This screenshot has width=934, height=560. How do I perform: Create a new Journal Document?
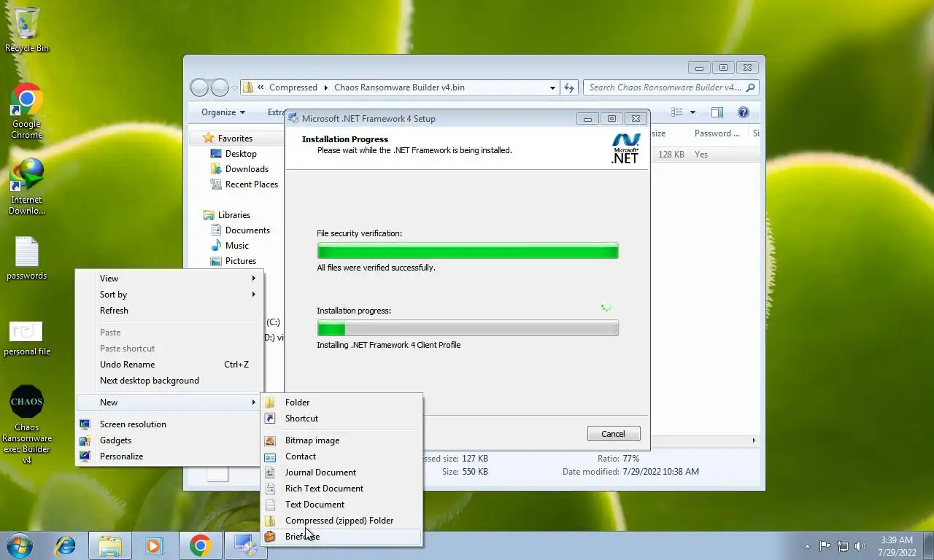pyautogui.click(x=341, y=472)
